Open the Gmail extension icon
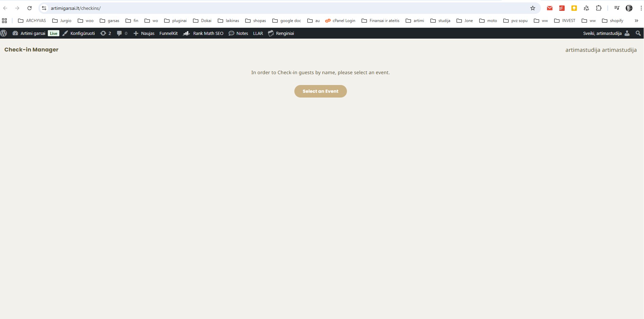The width and height of the screenshot is (644, 319). point(549,8)
